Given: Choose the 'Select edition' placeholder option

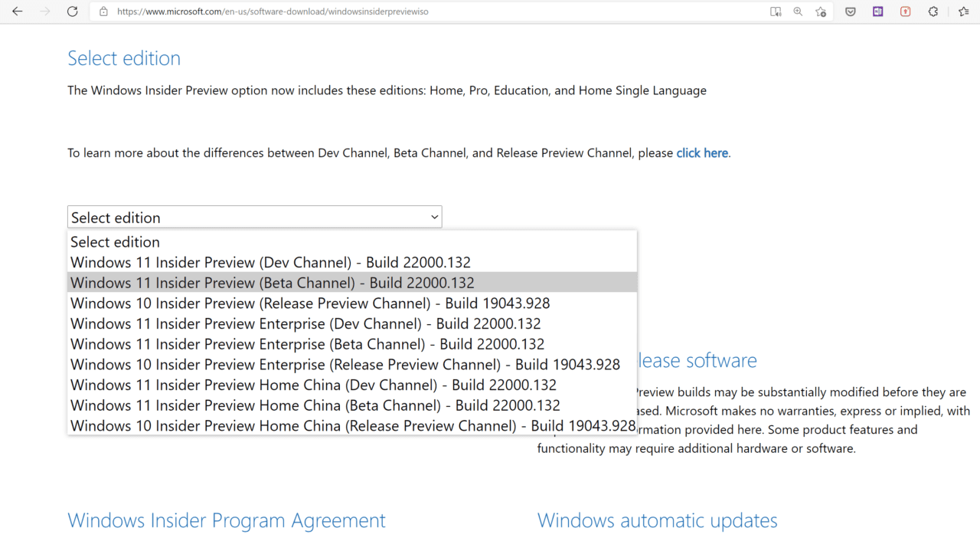Looking at the screenshot, I should [x=352, y=241].
